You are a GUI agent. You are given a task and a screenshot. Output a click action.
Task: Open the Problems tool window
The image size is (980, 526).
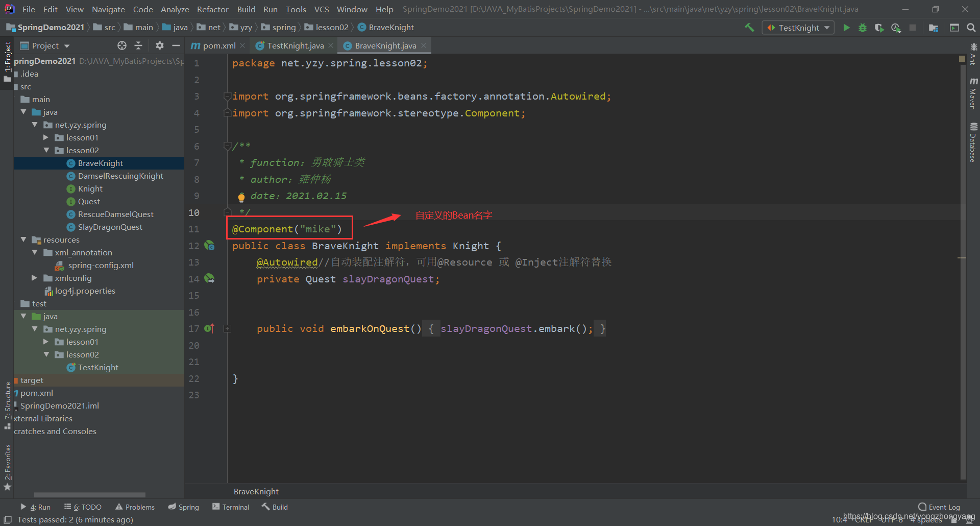pos(135,507)
